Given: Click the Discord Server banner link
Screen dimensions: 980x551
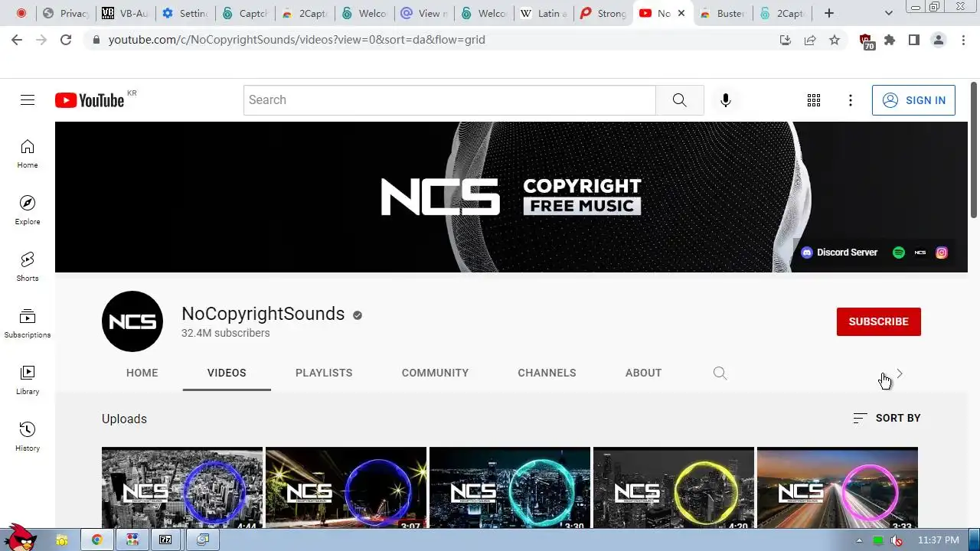Looking at the screenshot, I should click(839, 253).
